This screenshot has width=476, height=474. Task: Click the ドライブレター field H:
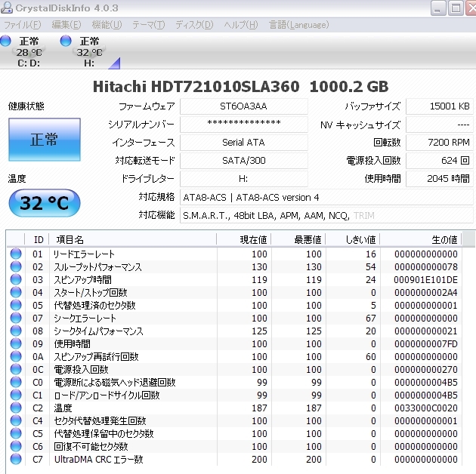pyautogui.click(x=244, y=179)
